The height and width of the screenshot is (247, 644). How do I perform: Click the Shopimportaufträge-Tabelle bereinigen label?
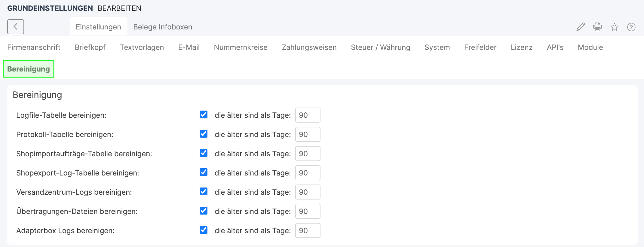pyautogui.click(x=84, y=154)
